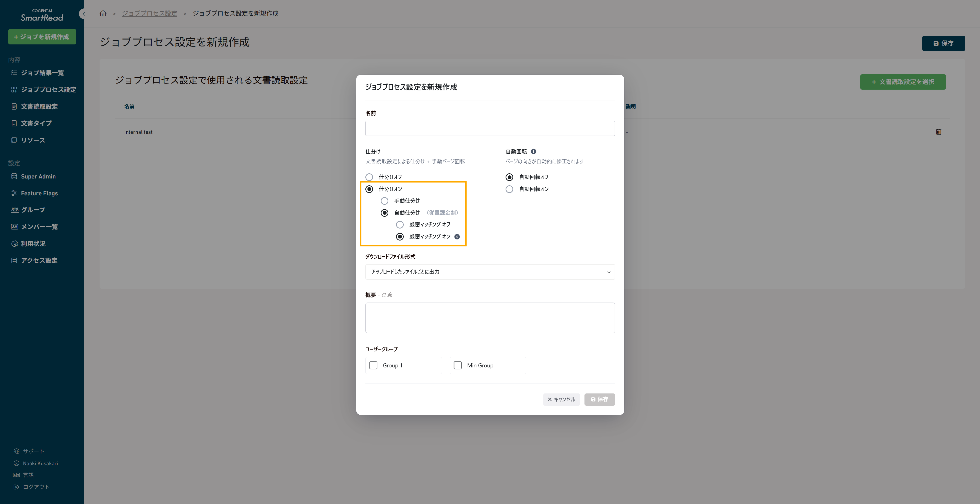The height and width of the screenshot is (504, 980).
Task: Collapse the sidebar with the chevron button
Action: click(x=83, y=14)
